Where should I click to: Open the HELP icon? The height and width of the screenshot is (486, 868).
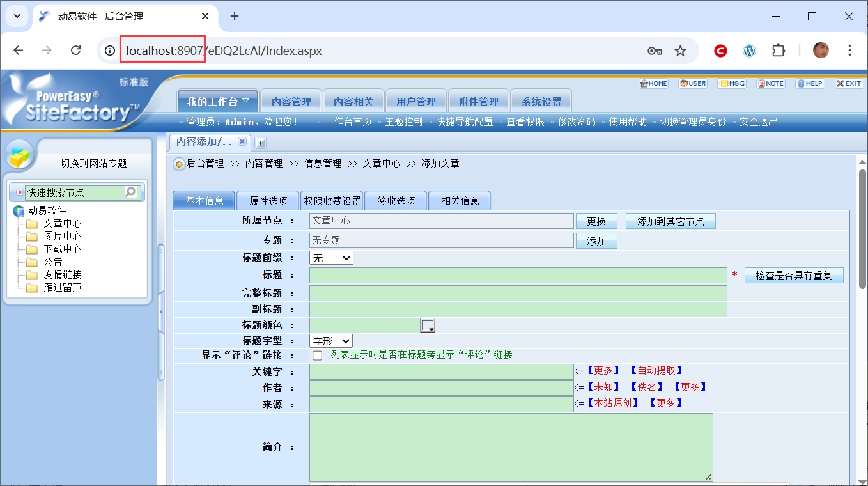point(810,84)
